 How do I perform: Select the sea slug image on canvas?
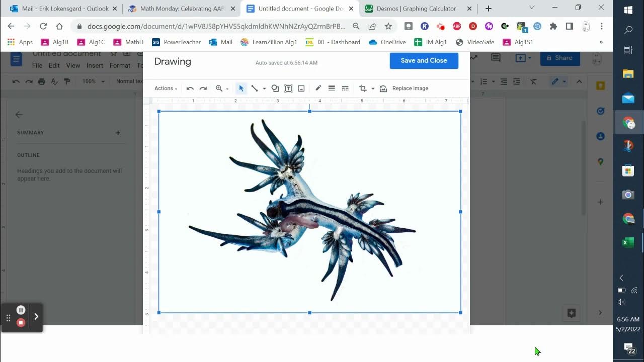(x=309, y=212)
